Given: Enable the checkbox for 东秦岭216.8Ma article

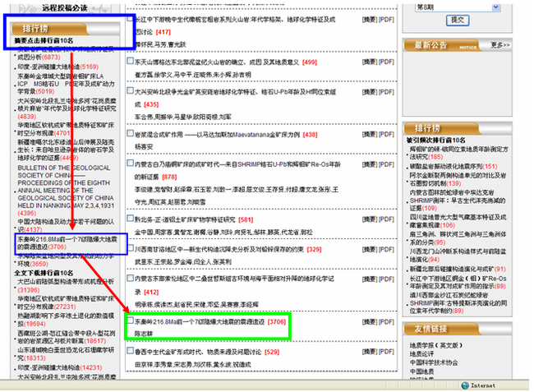Looking at the screenshot, I should 130,322.
